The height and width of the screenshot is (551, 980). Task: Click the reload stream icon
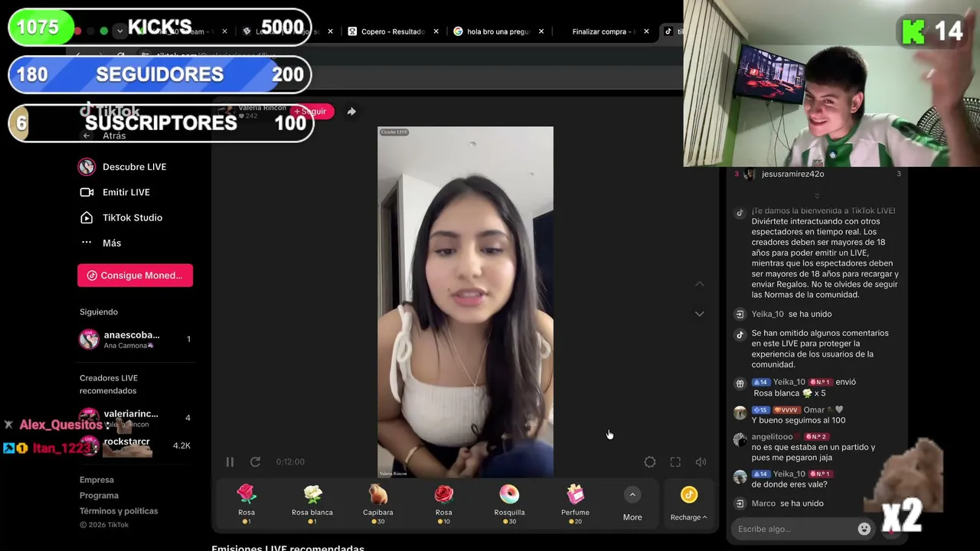tap(255, 461)
